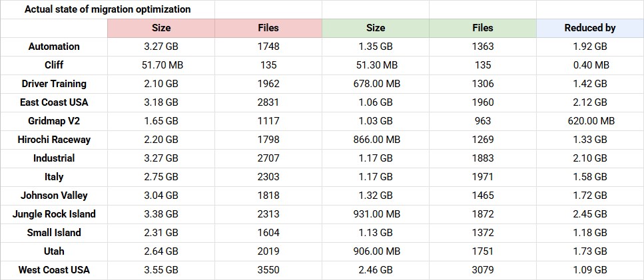Select the title cell 'Actual state of migration optimization'

coord(108,9)
